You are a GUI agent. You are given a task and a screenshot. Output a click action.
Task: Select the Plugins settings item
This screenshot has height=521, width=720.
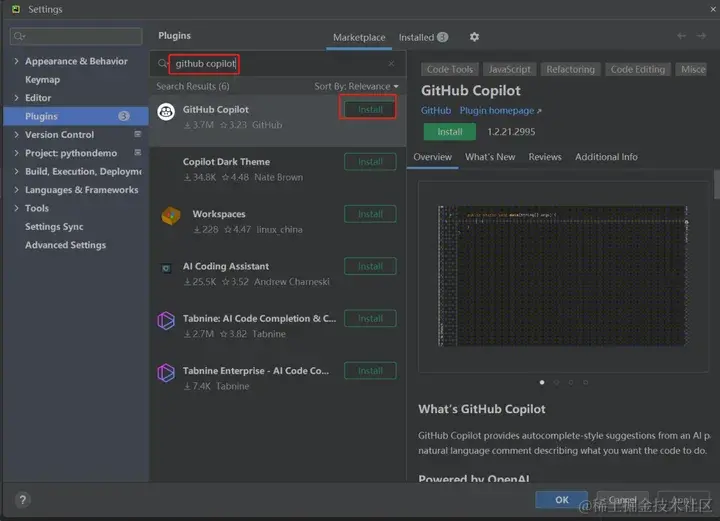point(76,116)
